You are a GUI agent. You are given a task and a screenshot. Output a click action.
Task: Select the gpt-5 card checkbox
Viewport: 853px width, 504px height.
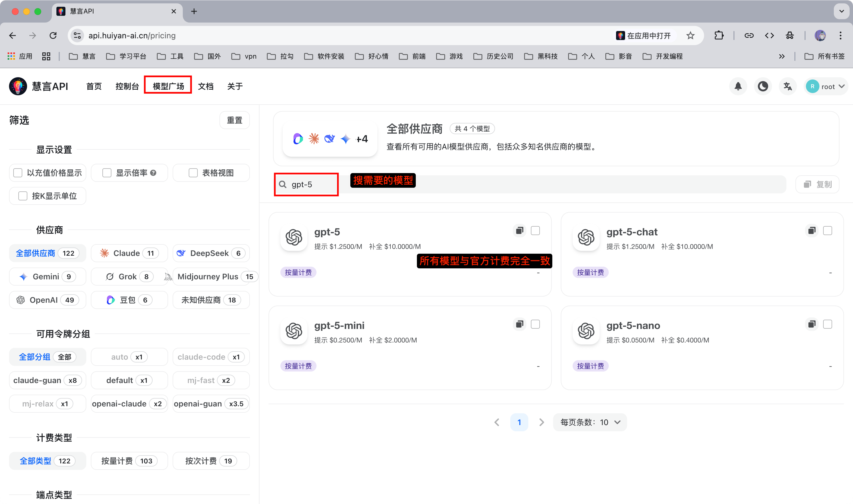(x=535, y=231)
